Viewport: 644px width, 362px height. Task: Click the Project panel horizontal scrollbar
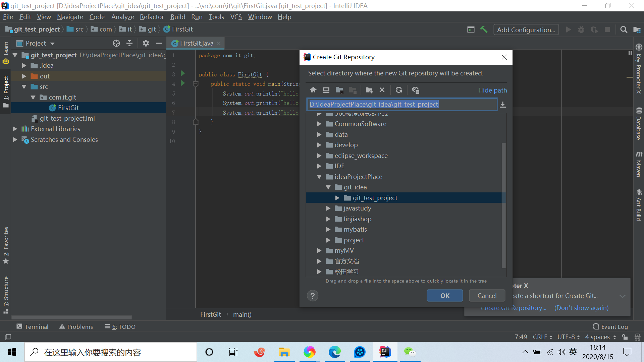click(71, 317)
